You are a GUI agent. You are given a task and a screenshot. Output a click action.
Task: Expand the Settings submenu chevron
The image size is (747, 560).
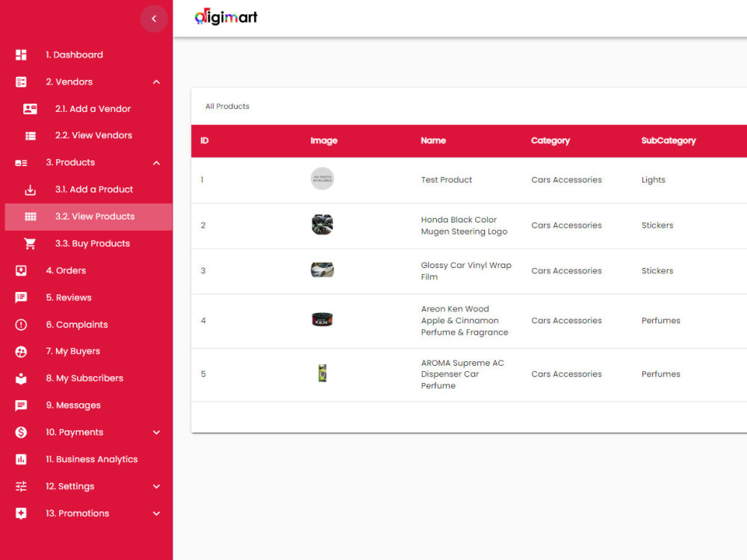(x=156, y=487)
